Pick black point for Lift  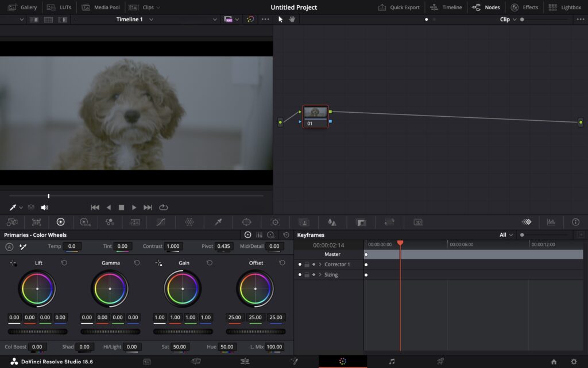(13, 263)
